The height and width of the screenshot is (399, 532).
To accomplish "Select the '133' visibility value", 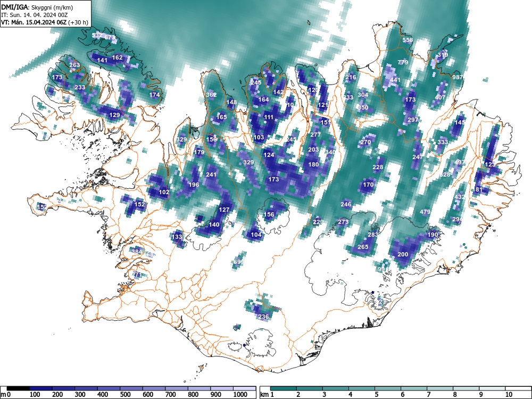I will tap(177, 237).
